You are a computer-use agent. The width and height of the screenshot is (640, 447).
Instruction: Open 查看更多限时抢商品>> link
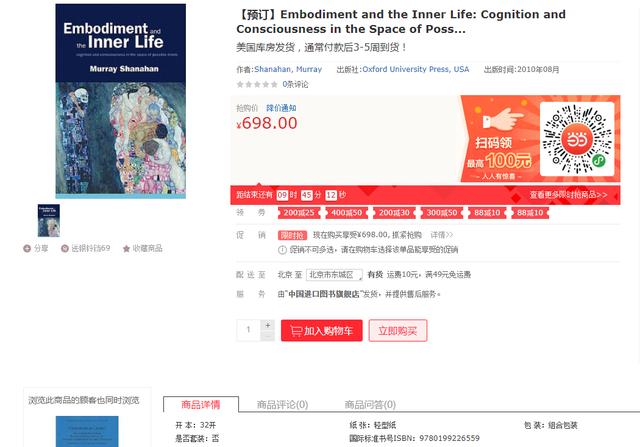click(x=568, y=195)
